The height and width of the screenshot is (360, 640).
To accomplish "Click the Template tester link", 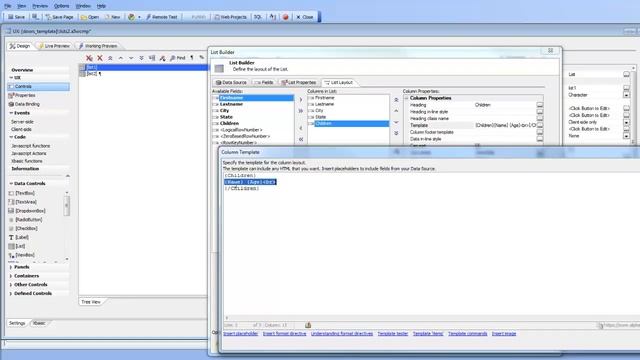I will 393,333.
